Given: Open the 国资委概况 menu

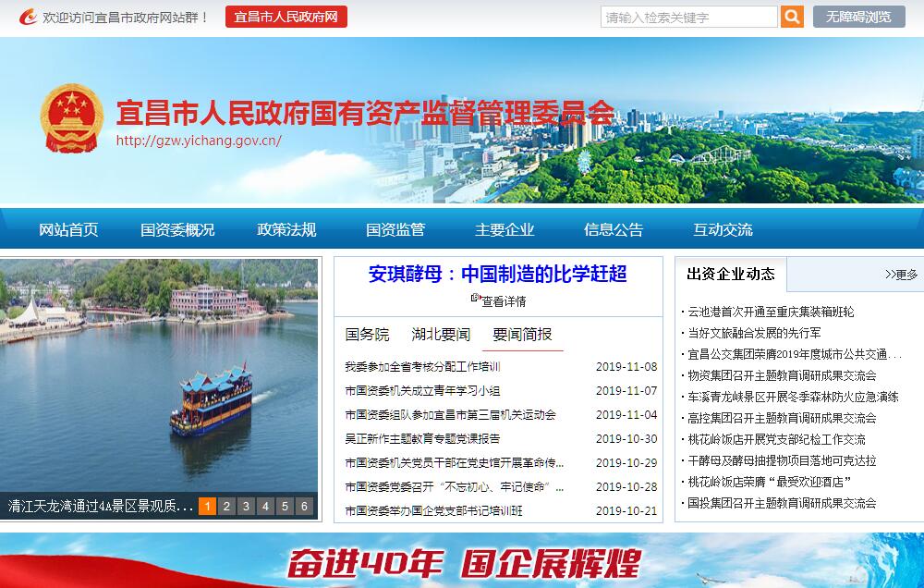Looking at the screenshot, I should tap(177, 230).
